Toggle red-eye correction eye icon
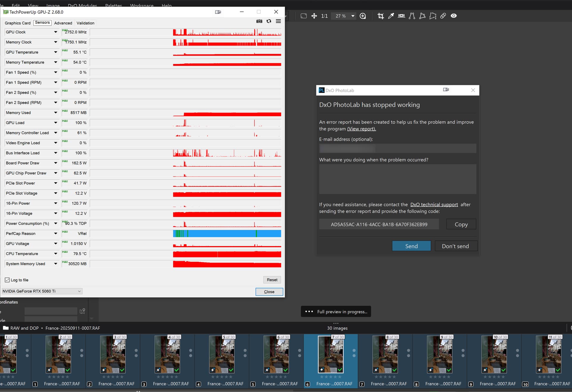 pyautogui.click(x=453, y=16)
